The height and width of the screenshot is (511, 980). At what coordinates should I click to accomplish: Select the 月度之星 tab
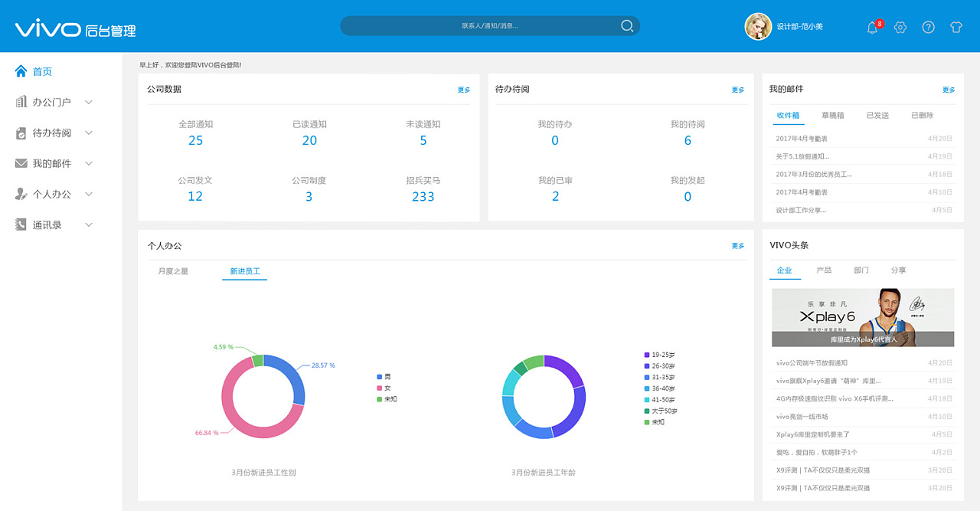pos(173,271)
